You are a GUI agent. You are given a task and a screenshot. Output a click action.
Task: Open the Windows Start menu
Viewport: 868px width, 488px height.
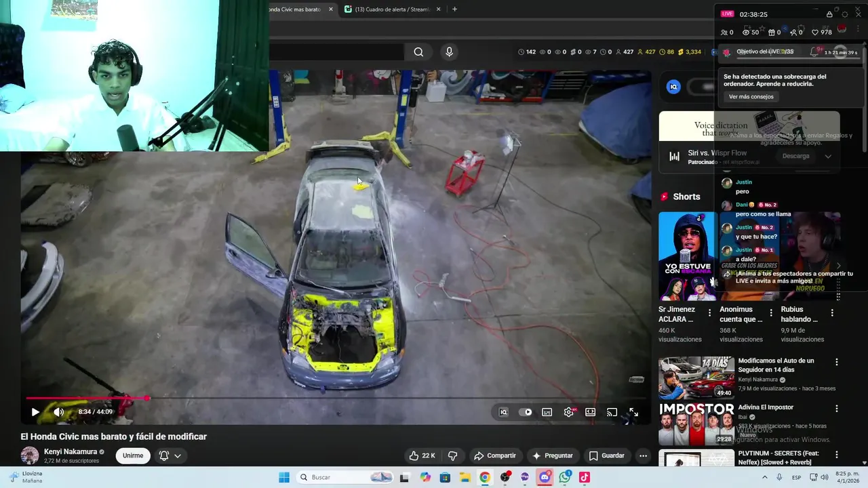(x=284, y=477)
